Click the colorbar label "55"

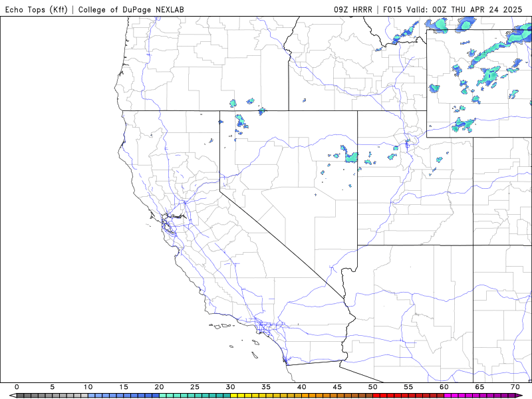[408, 387]
